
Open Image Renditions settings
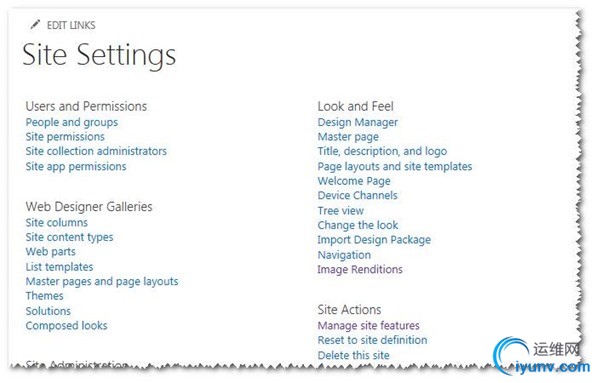click(360, 270)
